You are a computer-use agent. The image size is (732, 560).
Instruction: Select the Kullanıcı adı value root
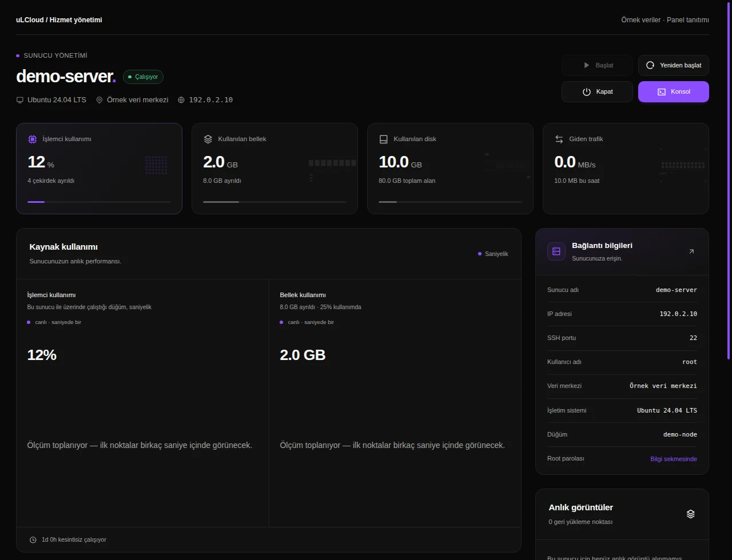pyautogui.click(x=690, y=362)
